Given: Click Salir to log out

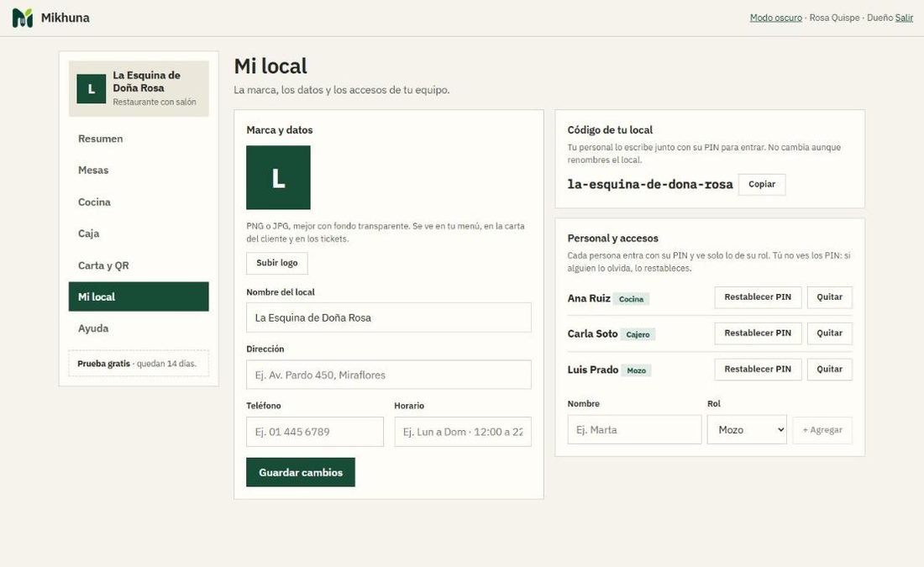Looking at the screenshot, I should [904, 18].
